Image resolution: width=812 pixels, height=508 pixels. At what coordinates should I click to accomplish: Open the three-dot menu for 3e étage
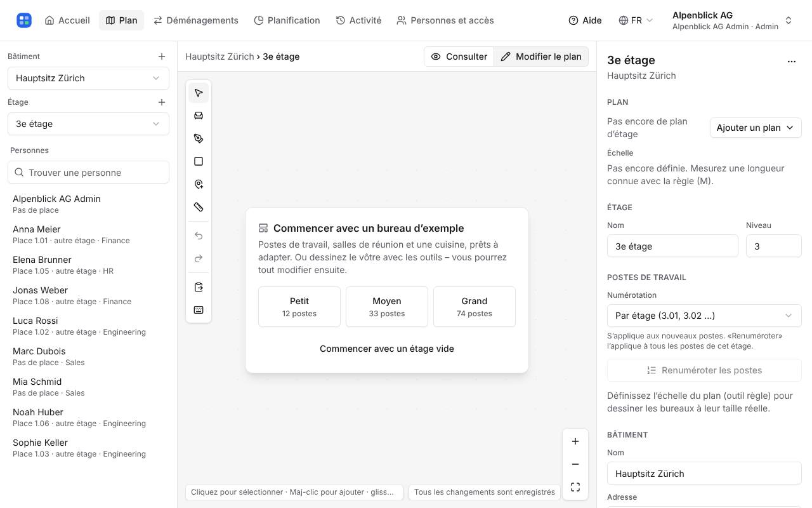point(792,62)
